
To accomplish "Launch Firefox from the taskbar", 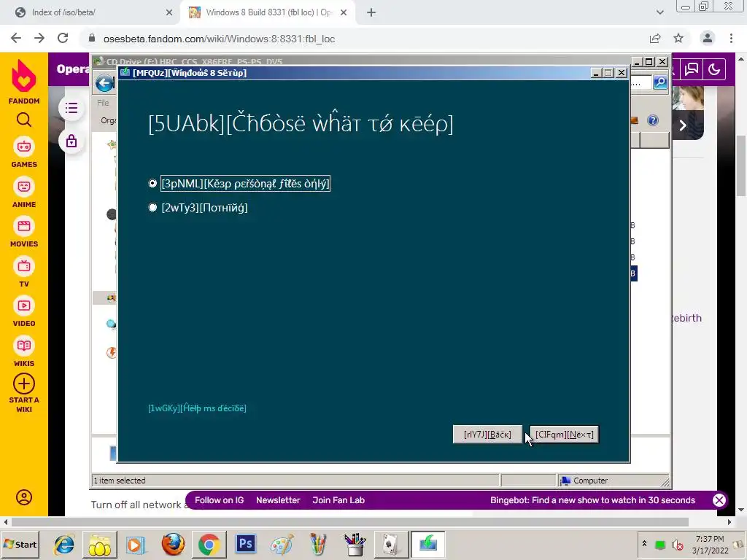I will pyautogui.click(x=172, y=544).
